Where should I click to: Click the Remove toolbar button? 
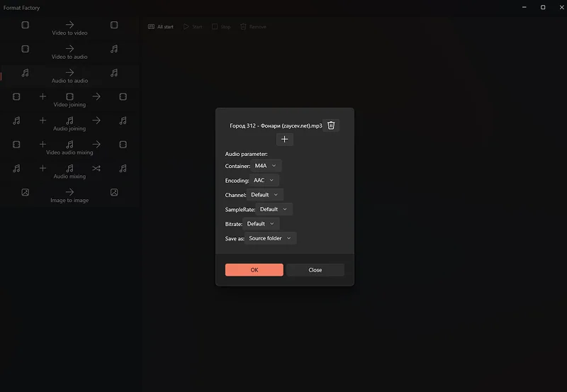pyautogui.click(x=253, y=27)
